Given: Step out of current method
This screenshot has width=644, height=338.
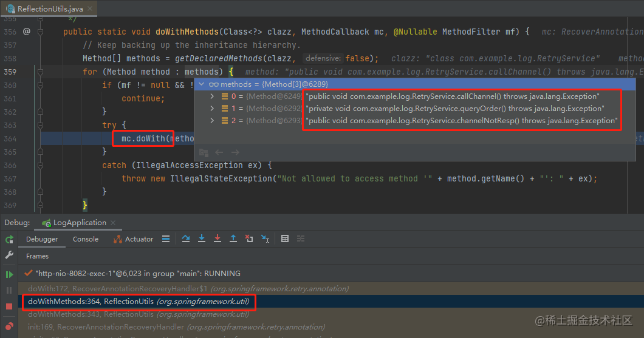Looking at the screenshot, I should coord(233,238).
